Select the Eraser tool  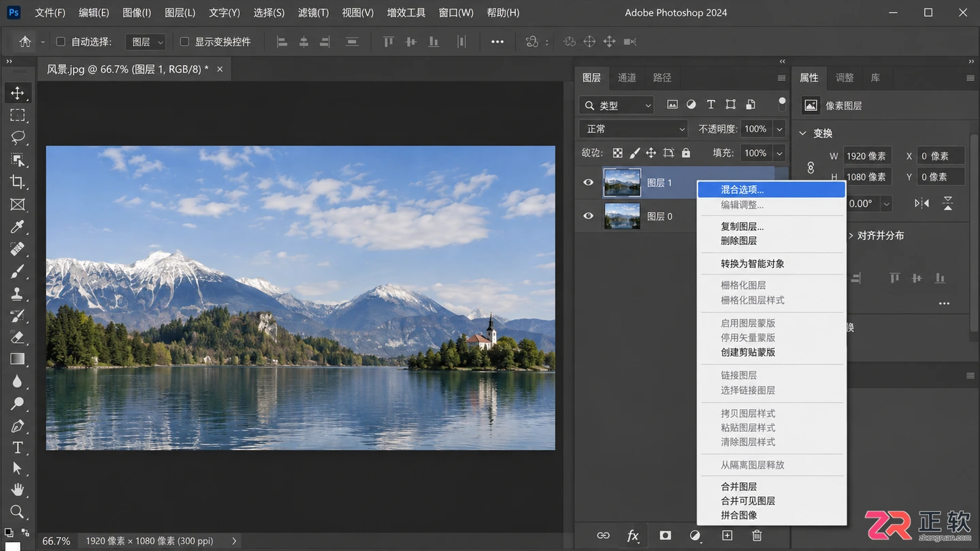tap(18, 337)
